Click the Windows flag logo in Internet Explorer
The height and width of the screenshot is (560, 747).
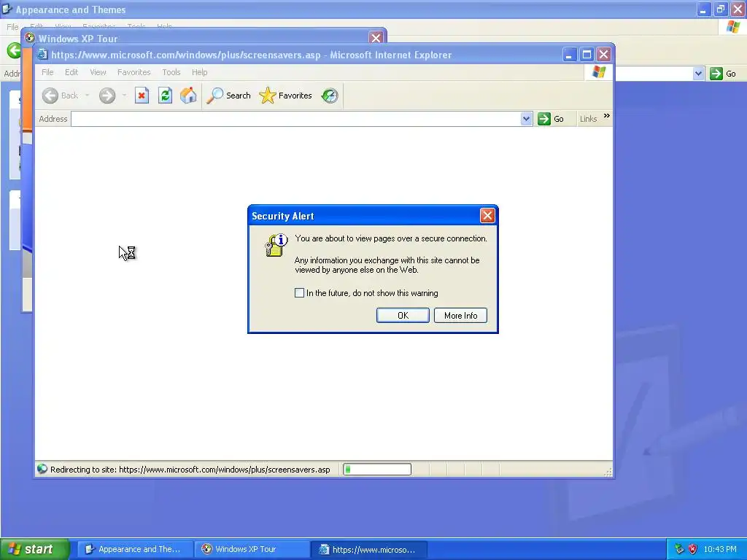click(x=599, y=72)
